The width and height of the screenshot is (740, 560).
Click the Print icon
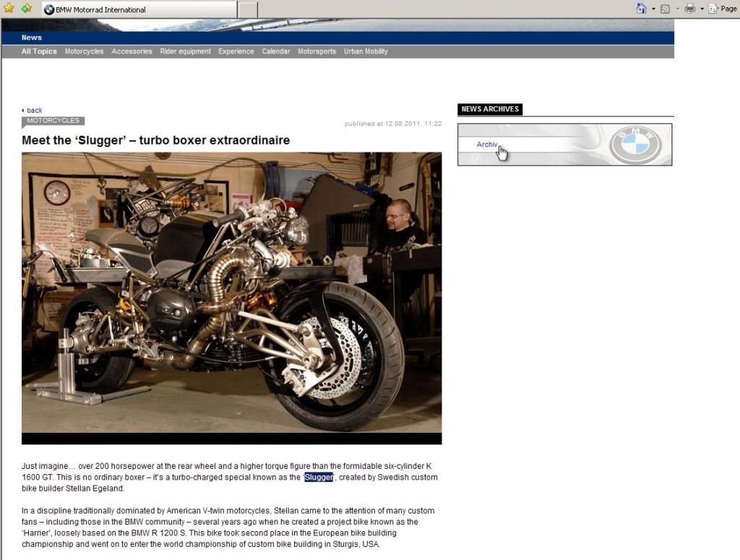pos(690,9)
